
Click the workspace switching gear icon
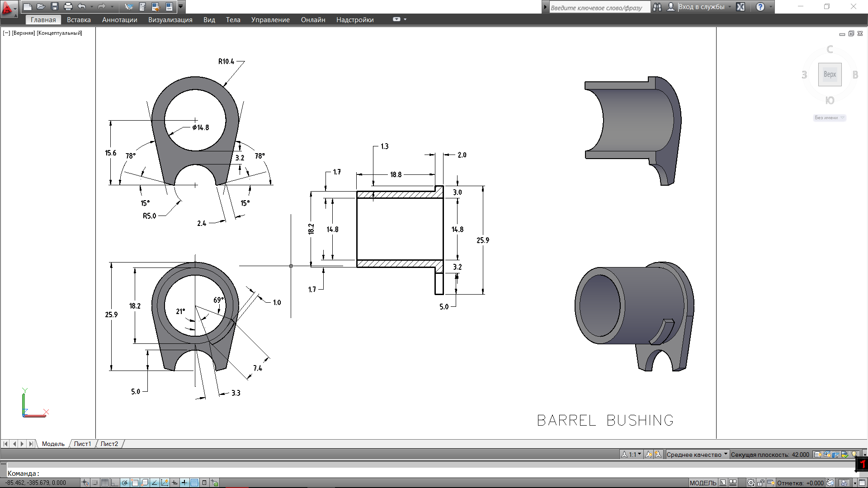tap(751, 483)
